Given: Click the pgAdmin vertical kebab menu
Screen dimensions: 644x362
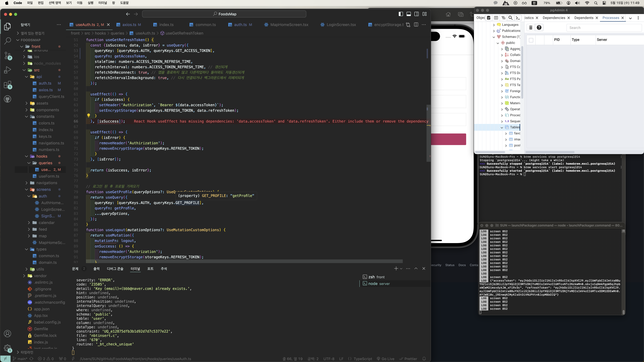Looking at the screenshot, I should pos(638,18).
